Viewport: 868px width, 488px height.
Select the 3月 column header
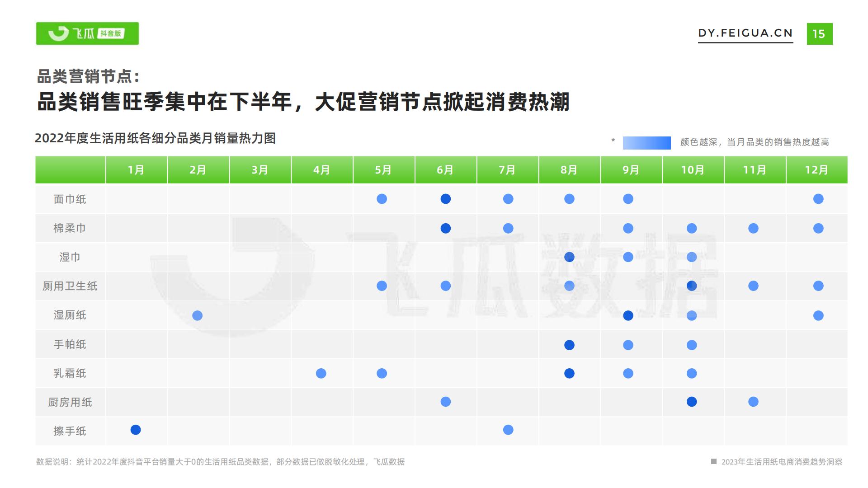[x=260, y=170]
